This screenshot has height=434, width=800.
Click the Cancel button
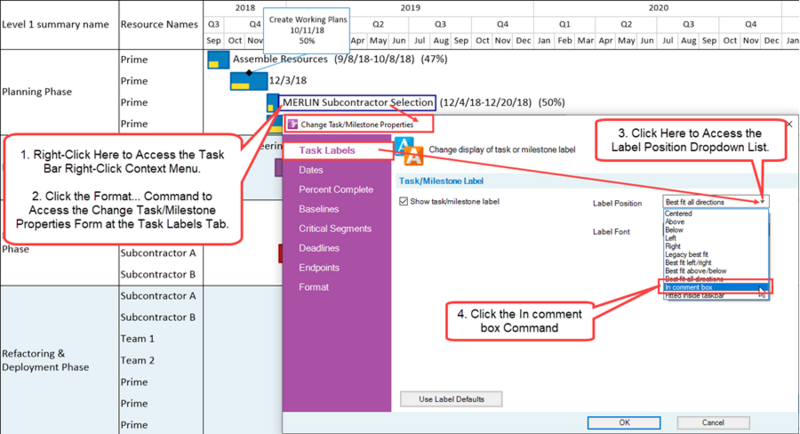click(x=713, y=423)
